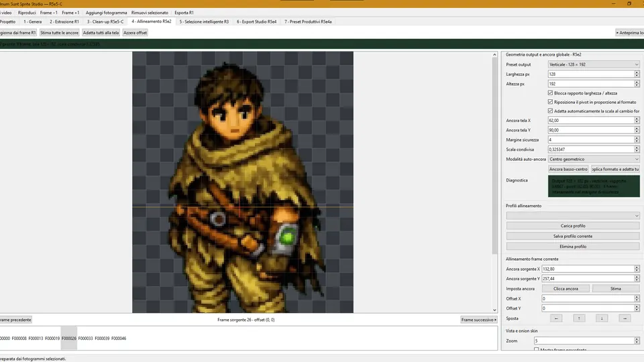Click the Ancora sorgente Y stepper
This screenshot has width=644, height=362.
[637, 278]
